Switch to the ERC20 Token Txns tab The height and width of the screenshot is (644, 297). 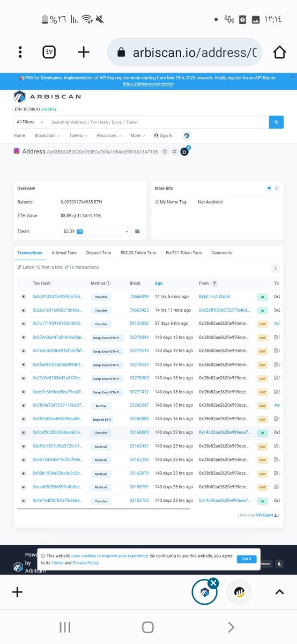tap(138, 253)
